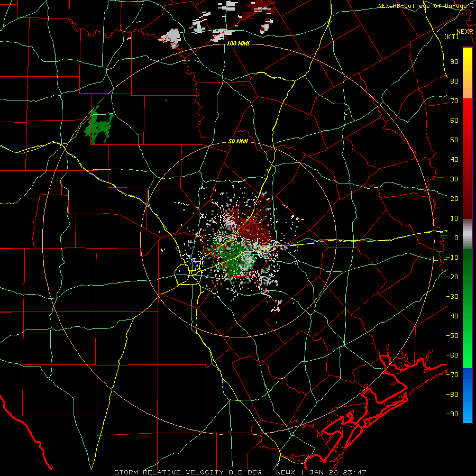
Task: Click the "80" value on the velocity scale
Action: [x=454, y=81]
